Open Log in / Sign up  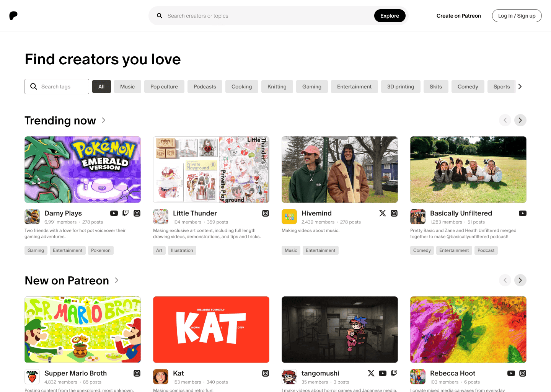coord(517,16)
